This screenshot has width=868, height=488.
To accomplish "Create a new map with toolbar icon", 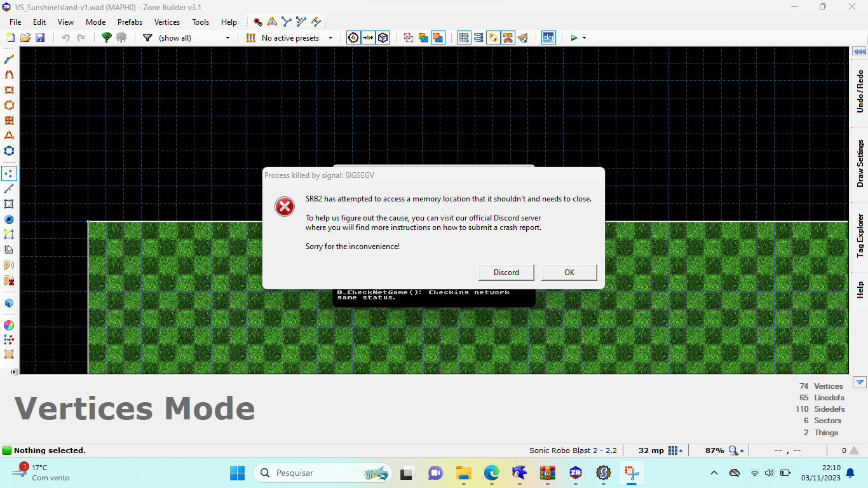I will [10, 38].
